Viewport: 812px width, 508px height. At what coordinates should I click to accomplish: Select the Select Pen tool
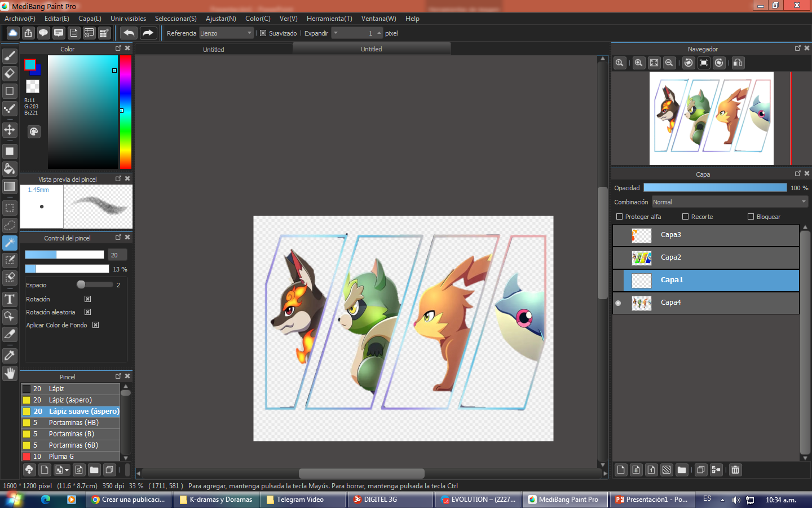[x=10, y=260]
